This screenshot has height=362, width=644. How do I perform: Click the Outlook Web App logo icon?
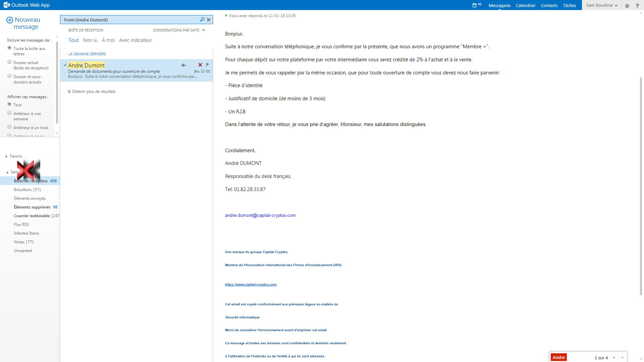coord(6,5)
